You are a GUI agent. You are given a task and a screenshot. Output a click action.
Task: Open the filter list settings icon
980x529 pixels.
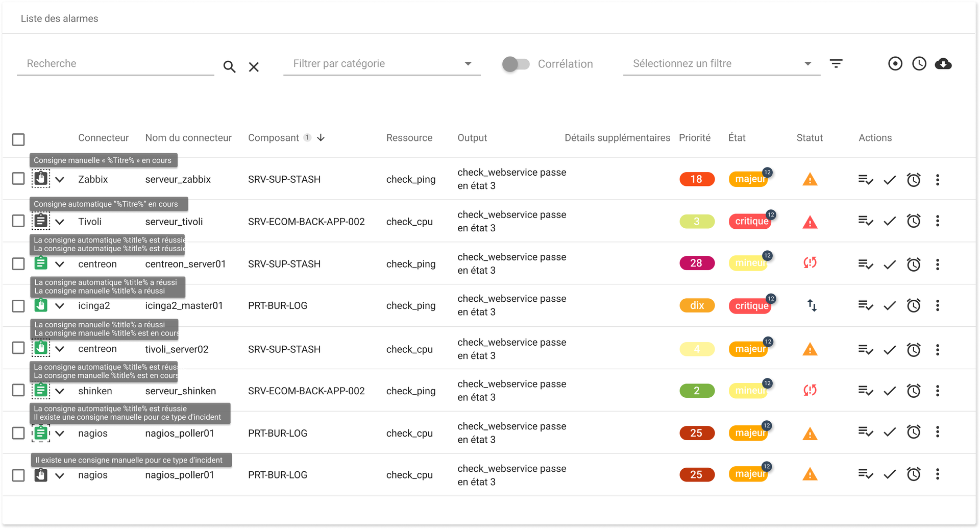pos(836,64)
